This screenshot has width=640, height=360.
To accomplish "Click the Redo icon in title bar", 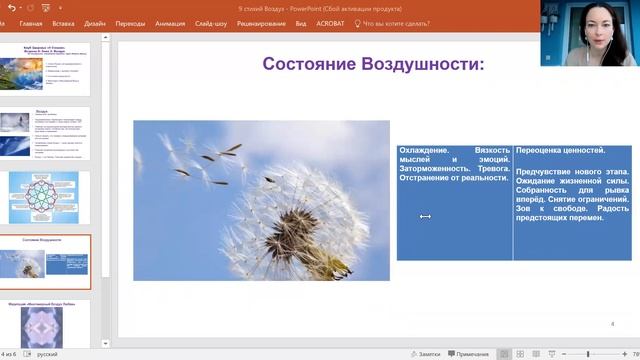I will 30,8.
